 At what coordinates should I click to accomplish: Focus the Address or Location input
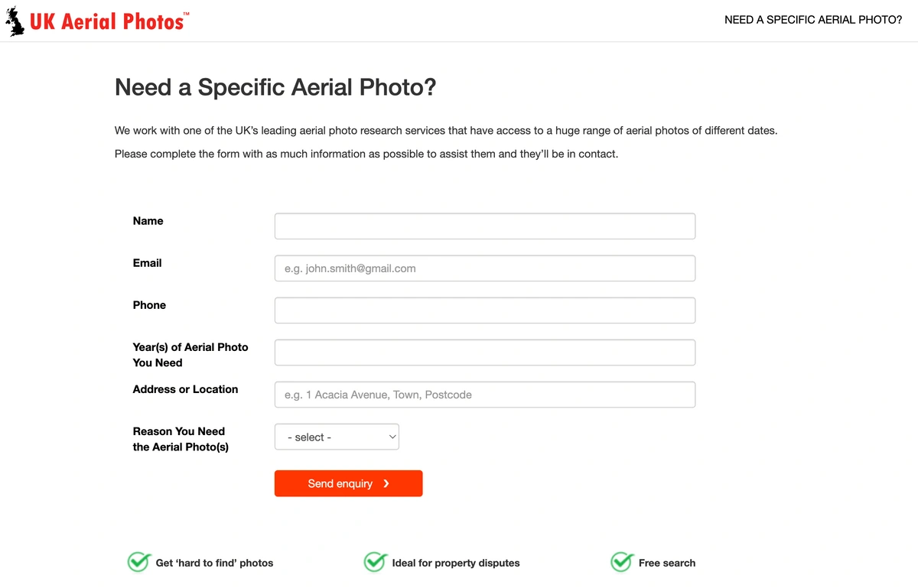485,395
